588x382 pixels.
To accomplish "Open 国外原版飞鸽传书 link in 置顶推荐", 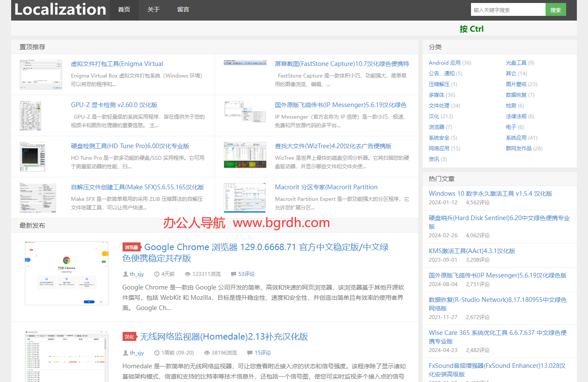I will [341, 105].
